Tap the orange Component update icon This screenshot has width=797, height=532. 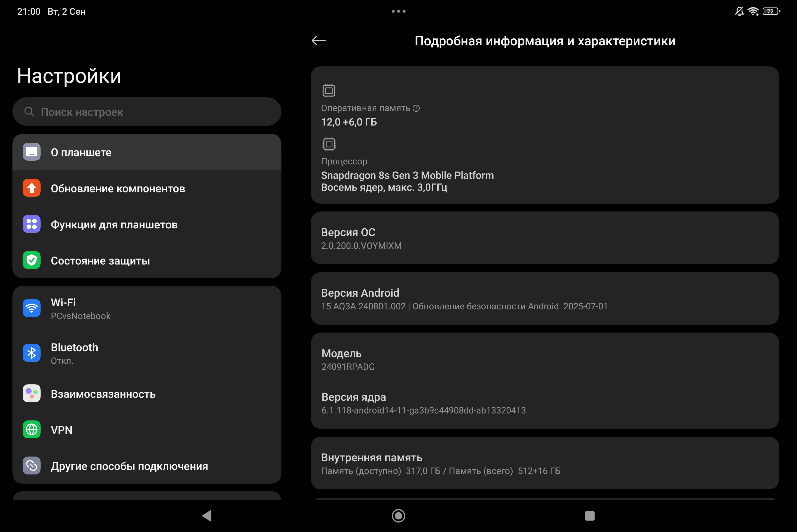[x=32, y=188]
